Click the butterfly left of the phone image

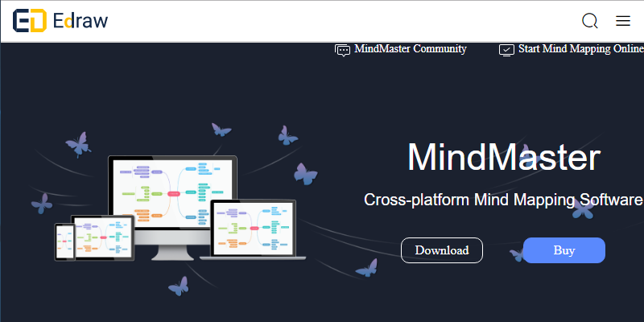point(41,203)
